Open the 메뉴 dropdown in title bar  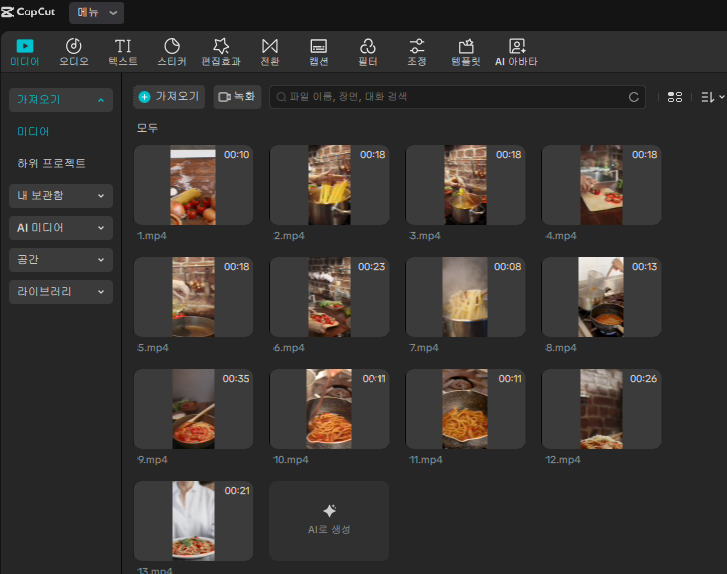[97, 12]
